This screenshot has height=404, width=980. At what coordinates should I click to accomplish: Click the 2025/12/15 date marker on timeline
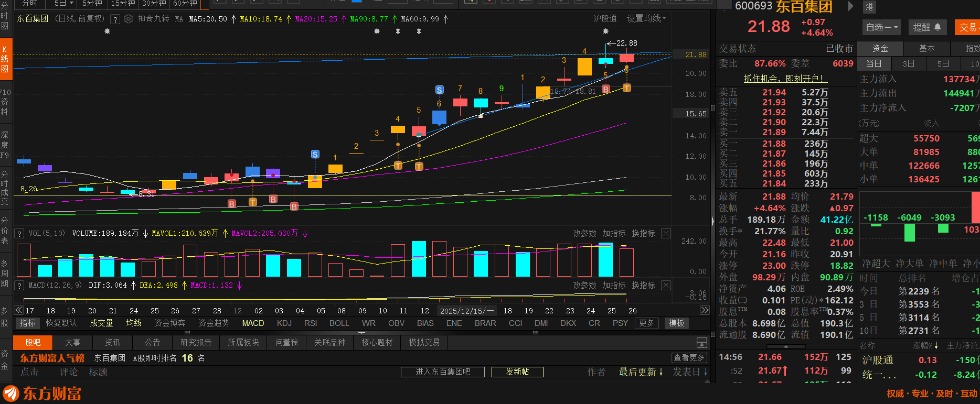[466, 311]
